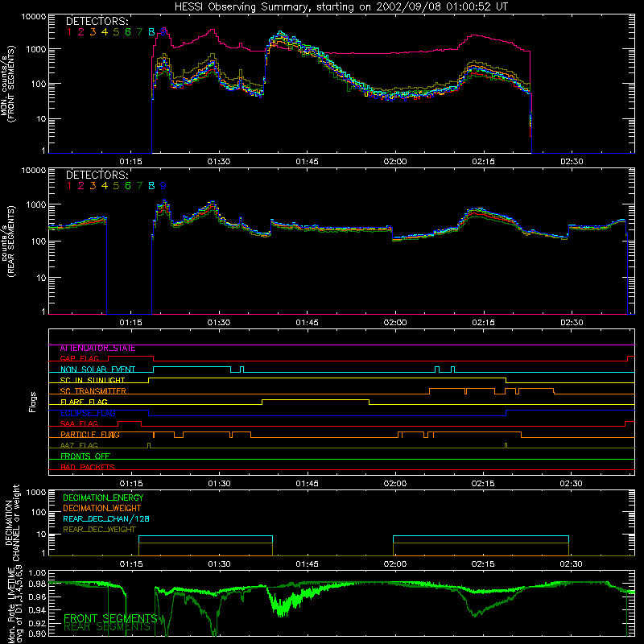Screen dimensions: 644x644
Task: Select the GAP_FLAG label
Action: point(79,358)
